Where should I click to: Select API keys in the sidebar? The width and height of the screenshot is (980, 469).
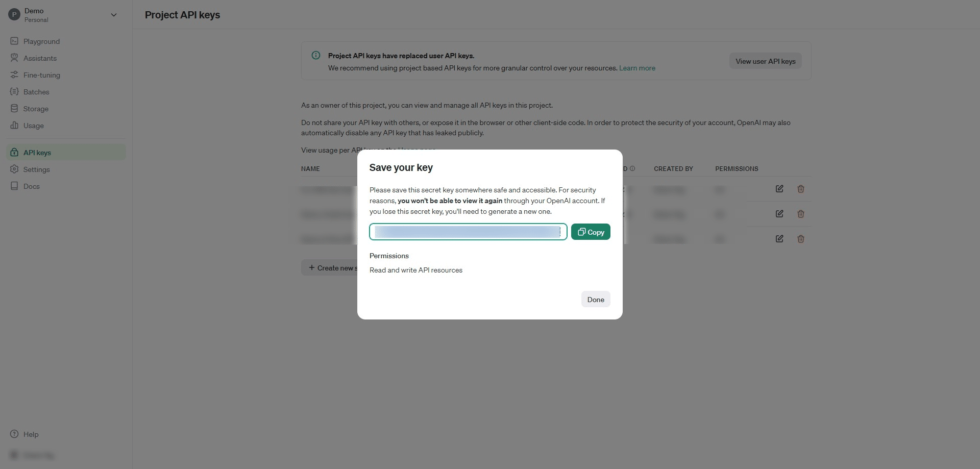click(x=66, y=152)
